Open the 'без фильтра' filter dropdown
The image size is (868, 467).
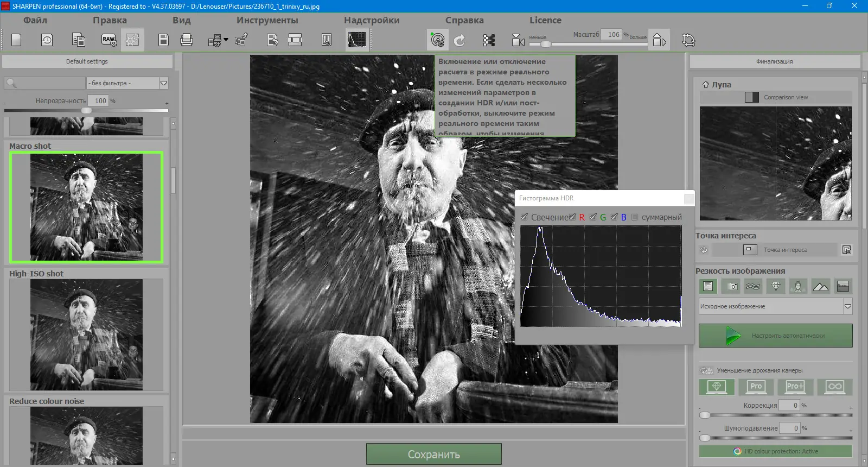(127, 83)
